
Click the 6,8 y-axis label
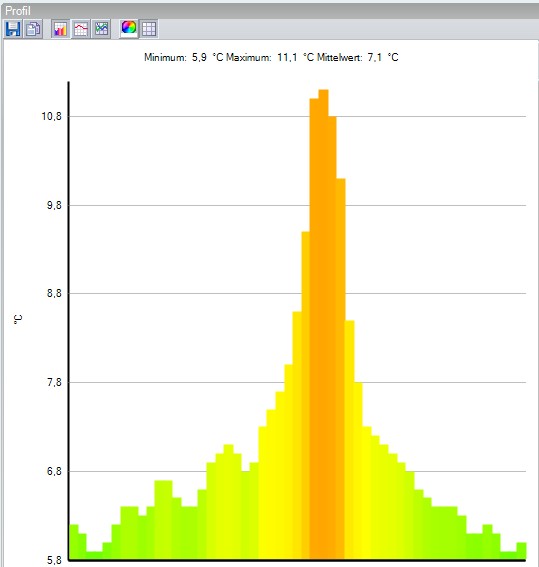tap(54, 471)
